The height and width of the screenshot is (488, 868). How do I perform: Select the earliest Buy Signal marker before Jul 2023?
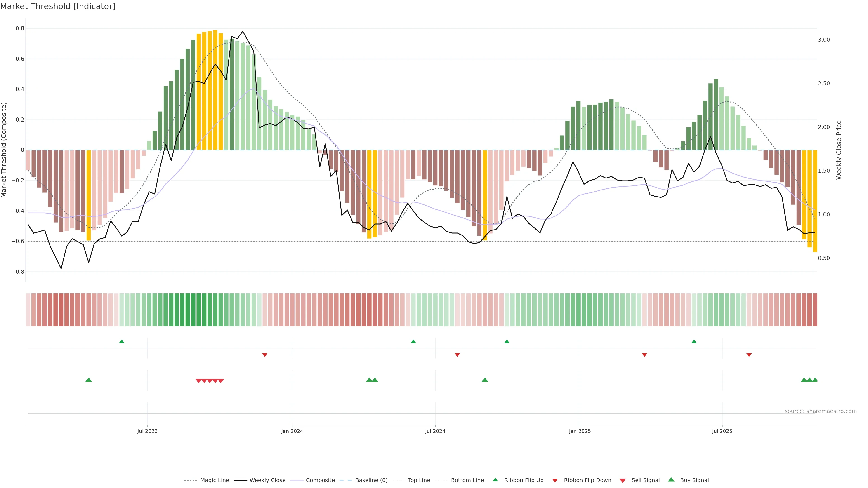pyautogui.click(x=89, y=380)
